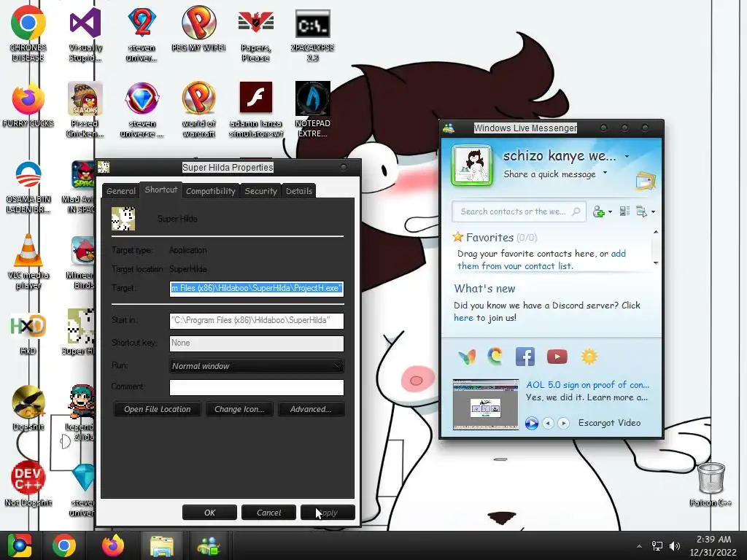Click the network icon in the system tray
The height and width of the screenshot is (560, 747).
[657, 546]
